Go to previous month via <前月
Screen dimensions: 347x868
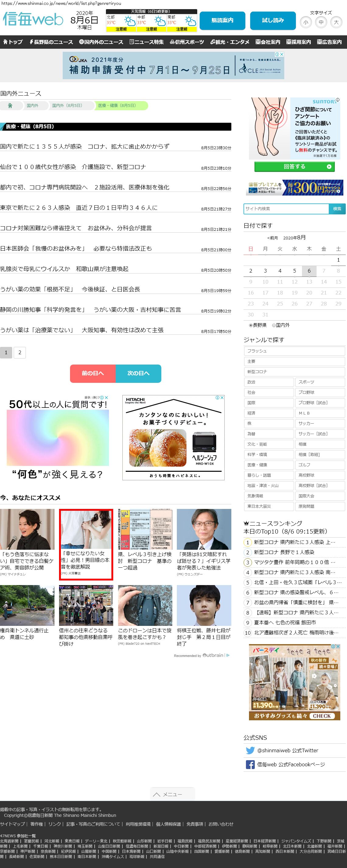272,238
